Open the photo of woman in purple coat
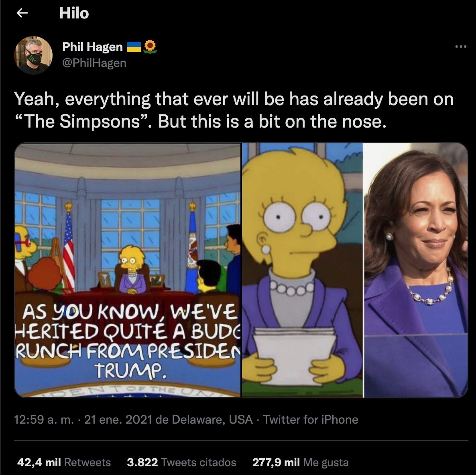This screenshot has height=475, width=476. [415, 270]
